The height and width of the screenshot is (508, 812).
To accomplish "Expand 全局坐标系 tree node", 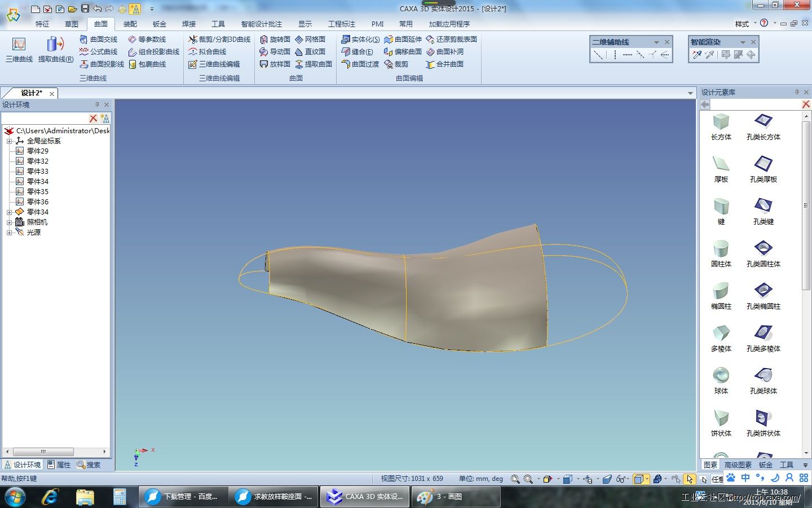I will point(9,141).
